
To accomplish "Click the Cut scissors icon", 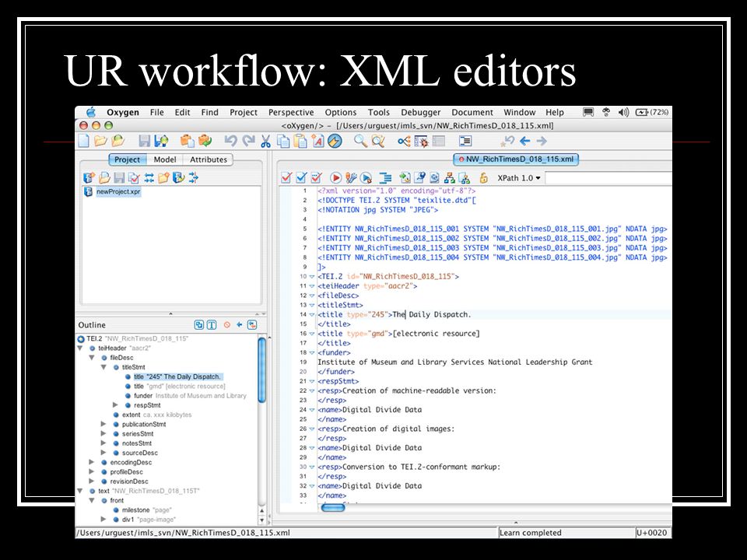I will click(265, 141).
